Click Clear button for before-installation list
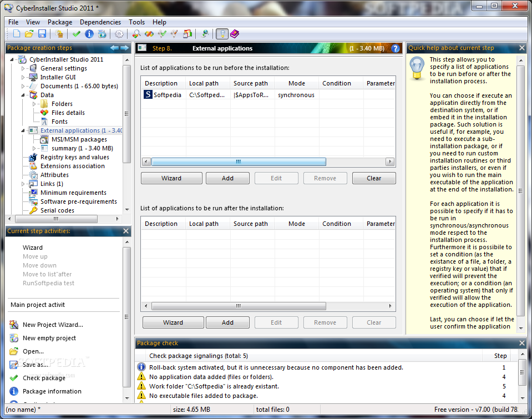Screen dimensions: 532x419 pyautogui.click(x=374, y=178)
